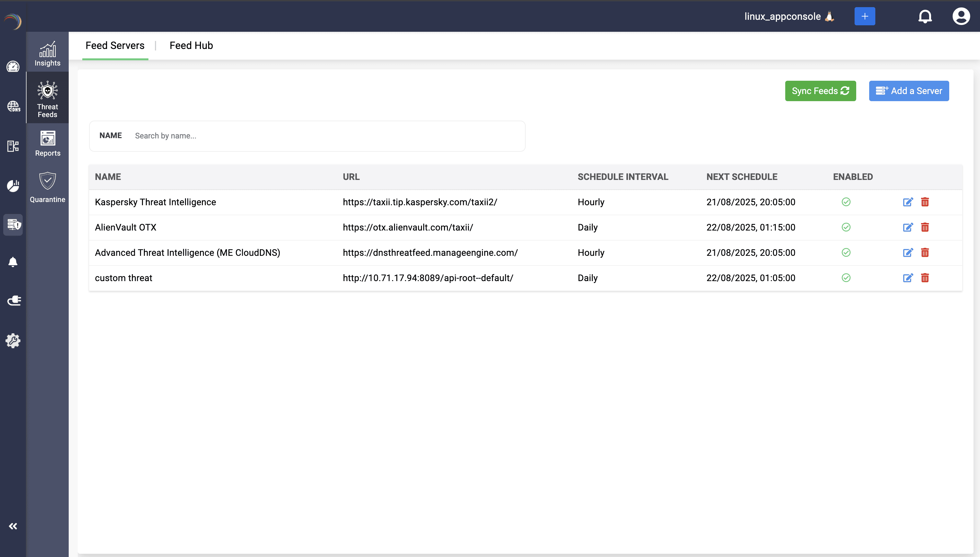Expand the Reports section in sidebar
980x557 pixels.
[x=47, y=144]
